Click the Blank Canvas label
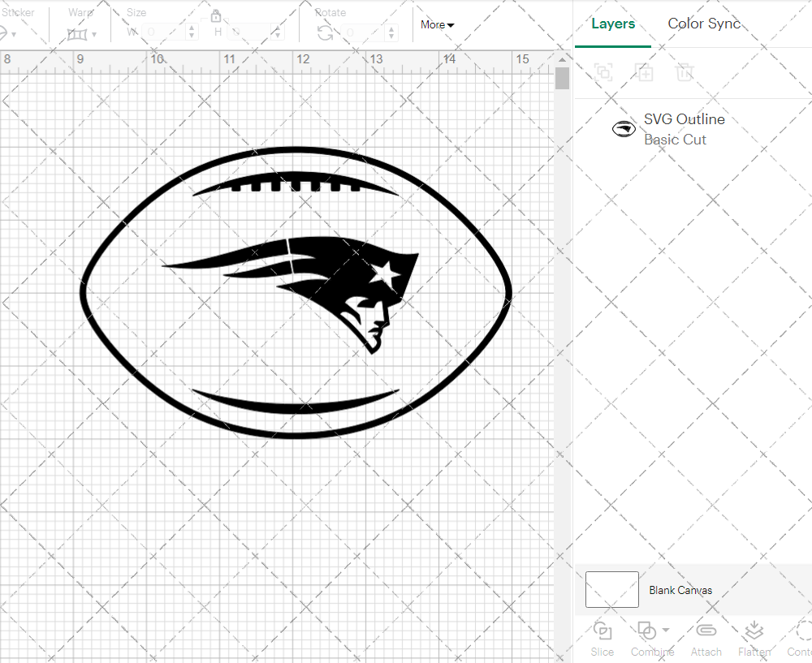Viewport: 812px width, 663px height. tap(680, 590)
